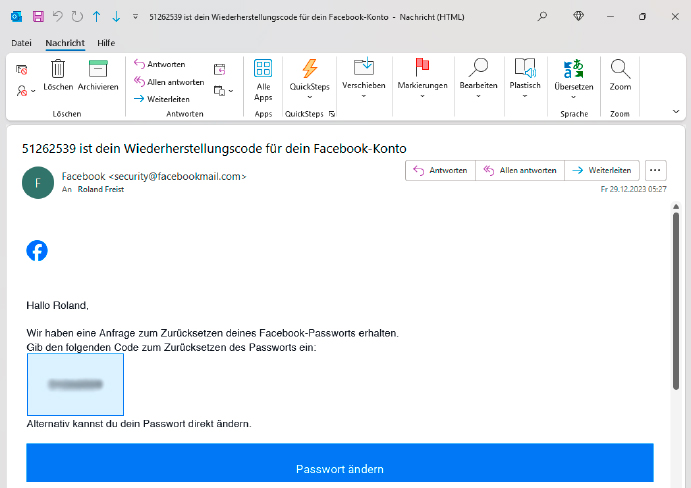Open the Bearbeiten menu
The image size is (691, 488).
pyautogui.click(x=478, y=78)
